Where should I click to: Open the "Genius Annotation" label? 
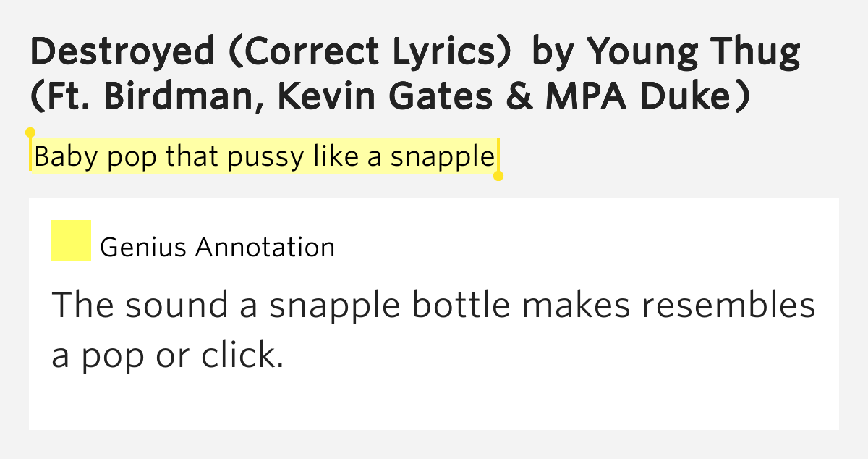point(217,248)
